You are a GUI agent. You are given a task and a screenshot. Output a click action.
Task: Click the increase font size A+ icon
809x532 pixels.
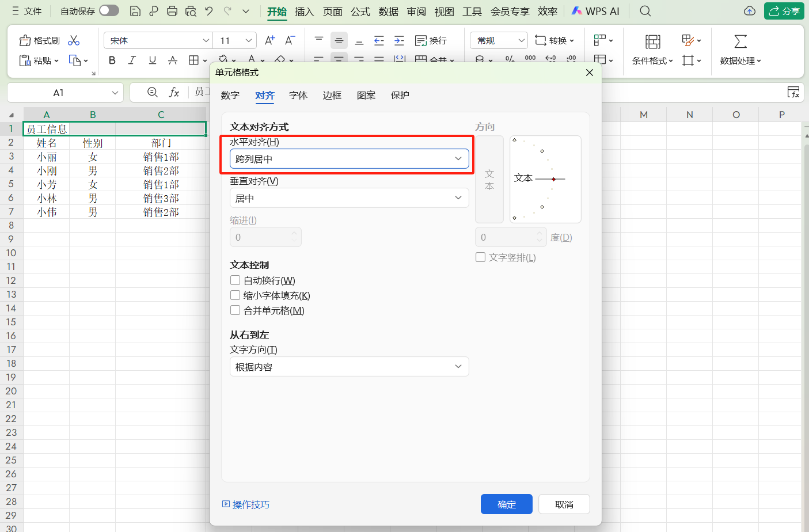click(x=269, y=40)
